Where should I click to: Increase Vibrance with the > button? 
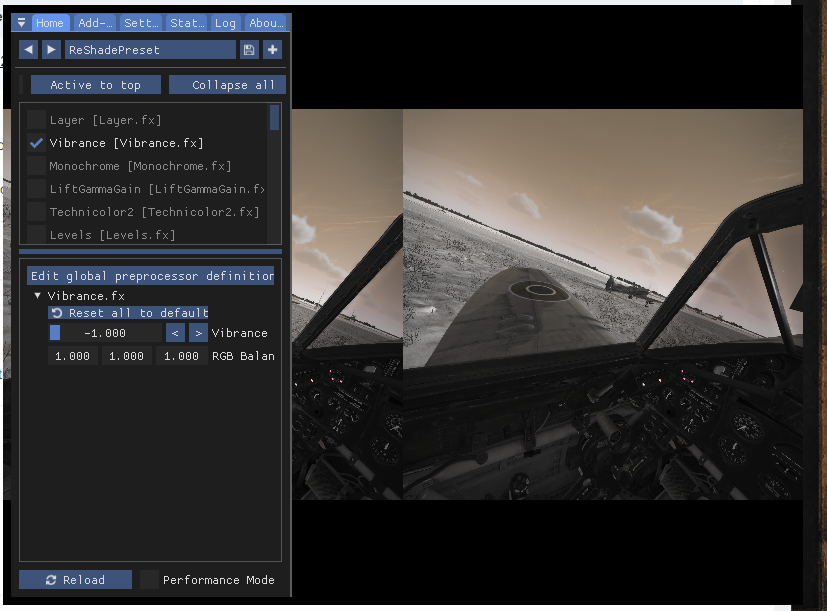pyautogui.click(x=198, y=333)
